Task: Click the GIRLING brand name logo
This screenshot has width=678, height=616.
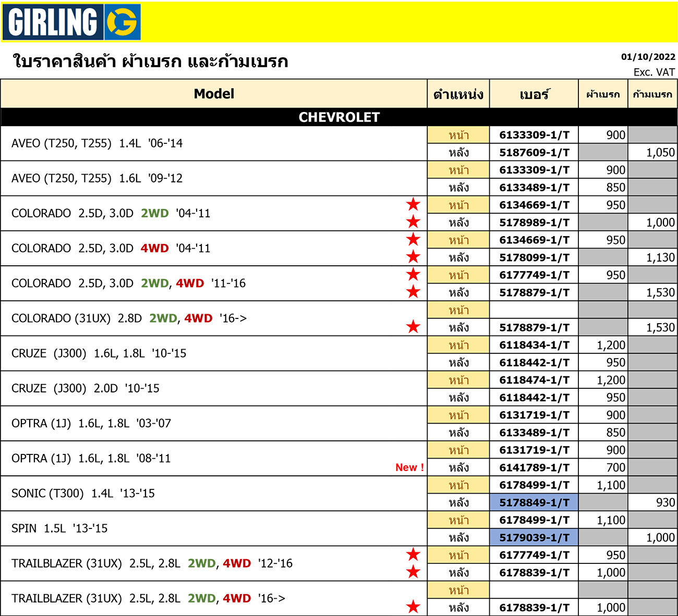Action: pos(53,22)
